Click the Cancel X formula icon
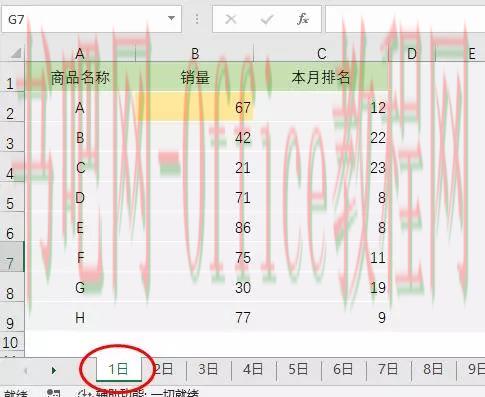 tap(231, 19)
